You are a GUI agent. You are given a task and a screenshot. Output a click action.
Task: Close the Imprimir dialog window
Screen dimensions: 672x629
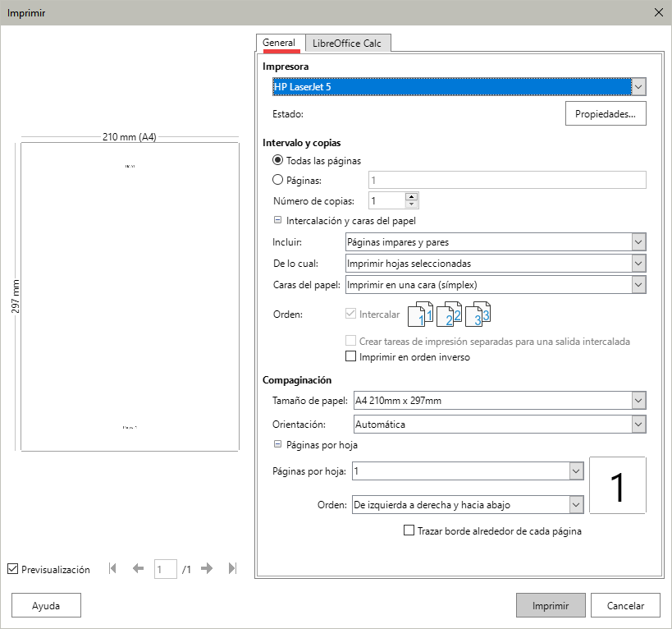click(658, 12)
